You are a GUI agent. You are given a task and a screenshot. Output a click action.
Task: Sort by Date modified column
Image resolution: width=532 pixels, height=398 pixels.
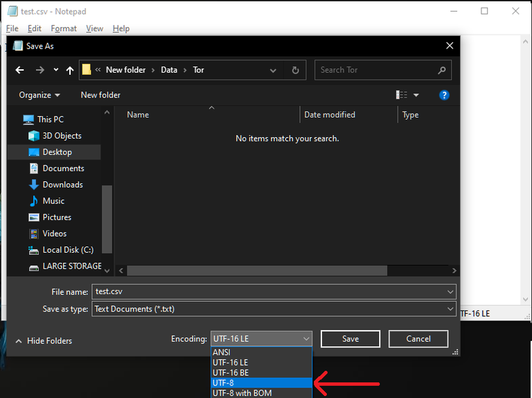pyautogui.click(x=330, y=115)
